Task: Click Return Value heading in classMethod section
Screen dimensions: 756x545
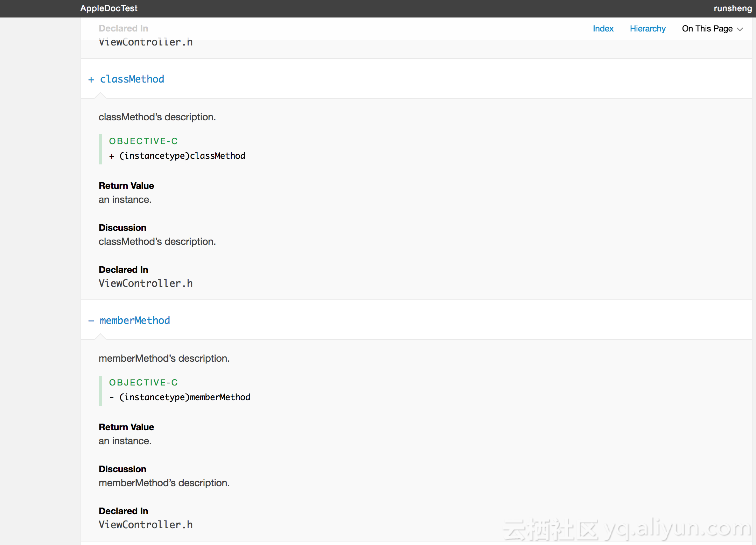Action: [x=126, y=186]
